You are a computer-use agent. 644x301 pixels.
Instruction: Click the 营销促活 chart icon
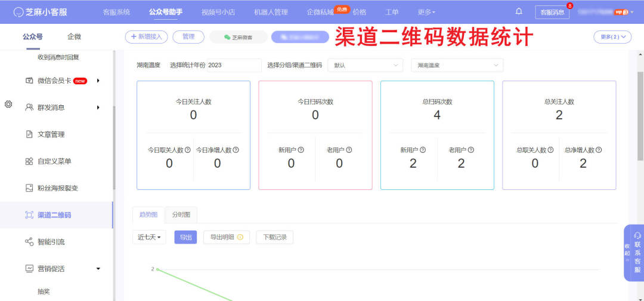pos(29,269)
